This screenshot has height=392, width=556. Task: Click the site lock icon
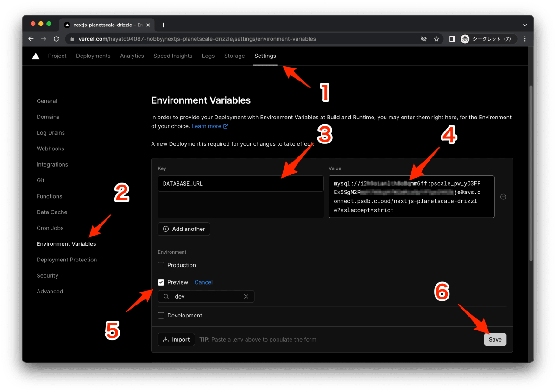[x=72, y=39]
